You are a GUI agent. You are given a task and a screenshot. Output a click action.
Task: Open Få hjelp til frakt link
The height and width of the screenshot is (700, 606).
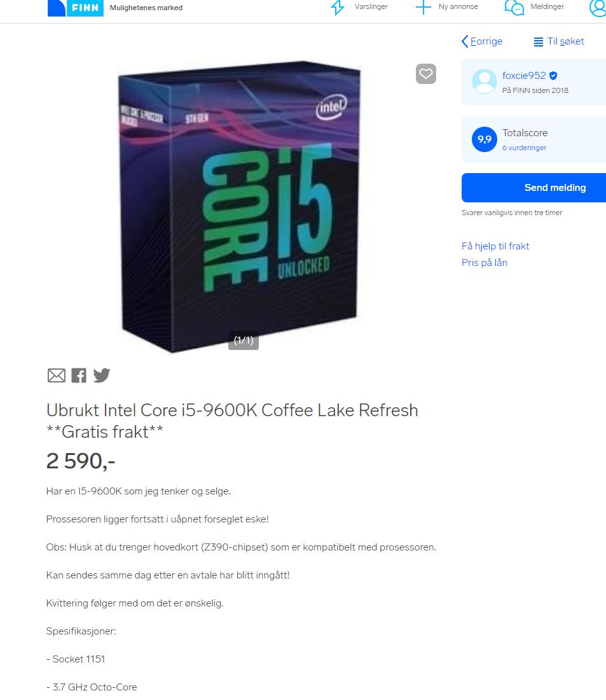coord(495,246)
